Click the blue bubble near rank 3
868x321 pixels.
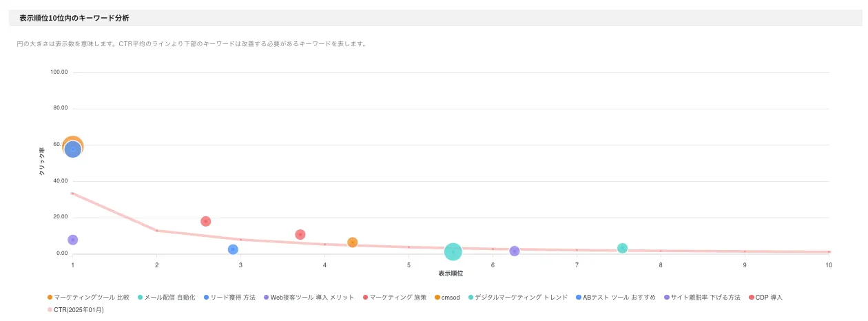(233, 249)
